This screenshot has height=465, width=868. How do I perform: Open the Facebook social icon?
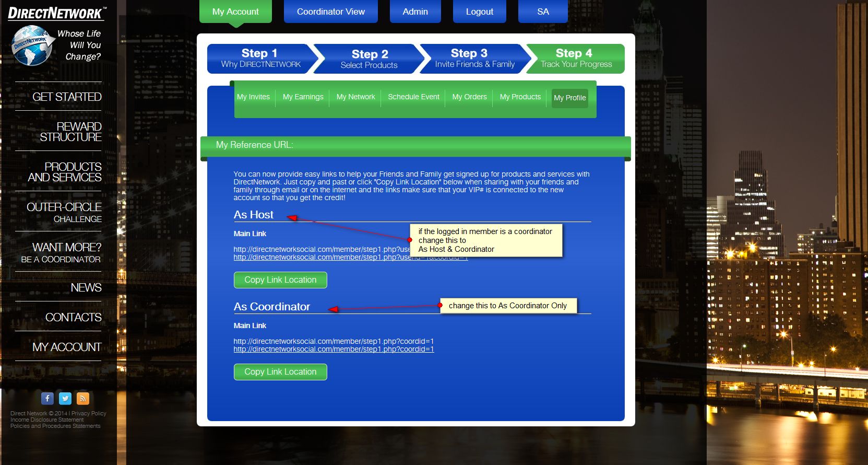47,398
